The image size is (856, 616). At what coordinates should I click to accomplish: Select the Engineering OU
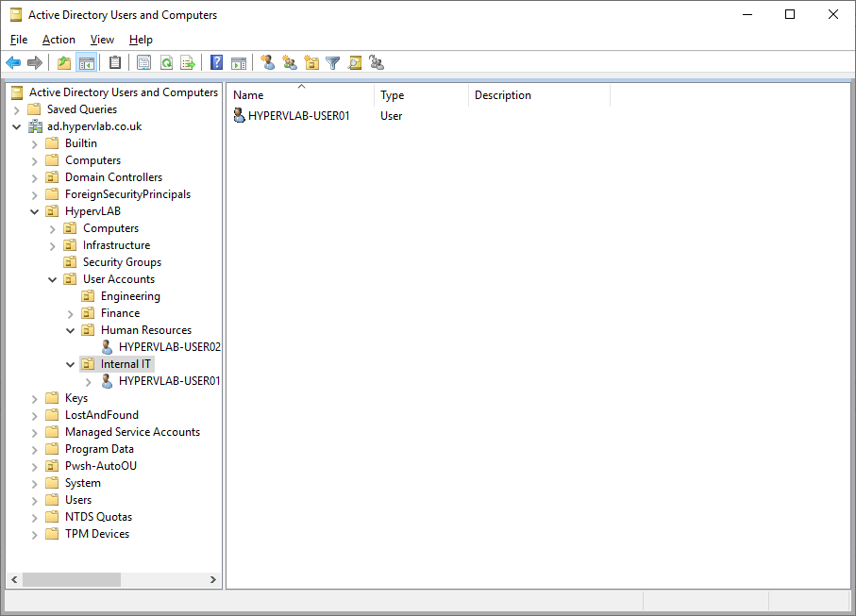[x=130, y=296]
